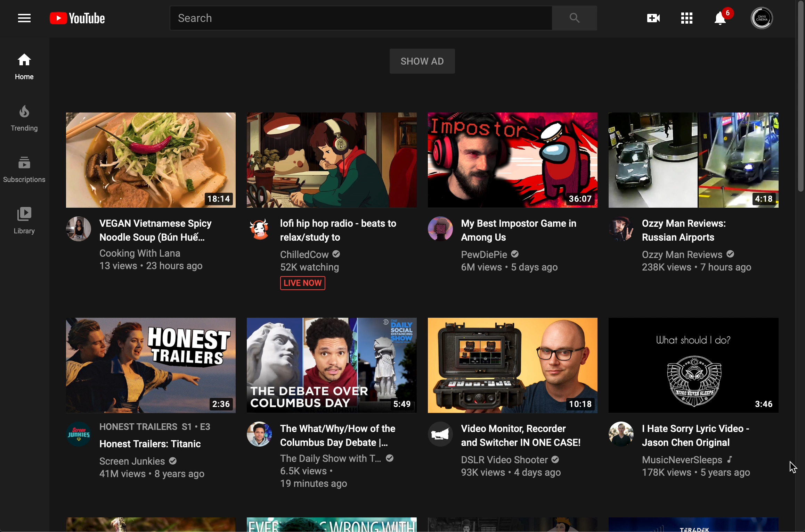Open the Screen Junkies channel avatar
Viewport: 805px width, 532px height.
[79, 434]
